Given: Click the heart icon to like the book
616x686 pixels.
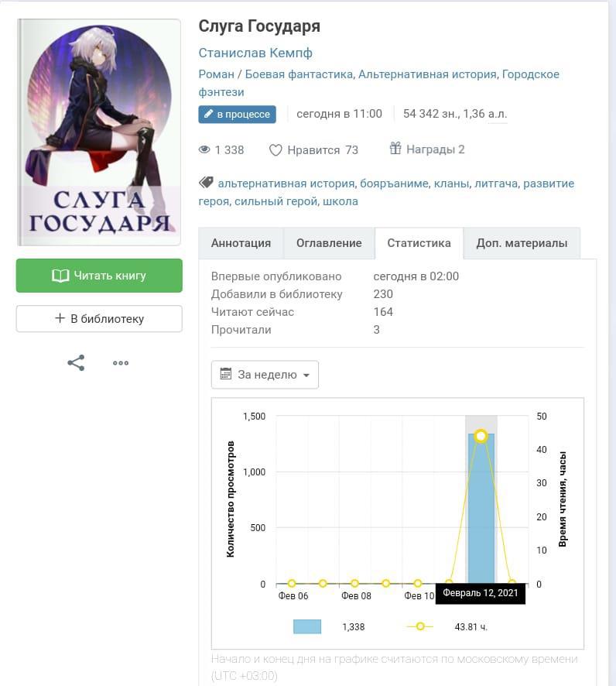Looking at the screenshot, I should (275, 150).
